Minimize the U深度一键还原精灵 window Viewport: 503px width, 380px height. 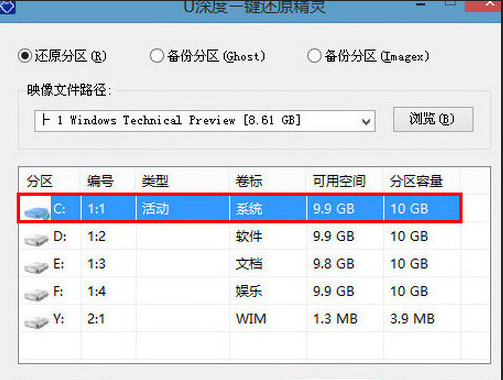(x=421, y=5)
